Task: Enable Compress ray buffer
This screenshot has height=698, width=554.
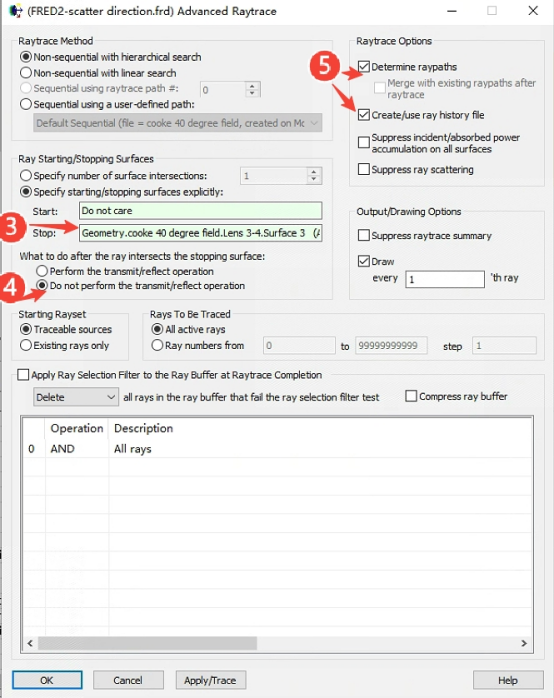Action: (411, 396)
